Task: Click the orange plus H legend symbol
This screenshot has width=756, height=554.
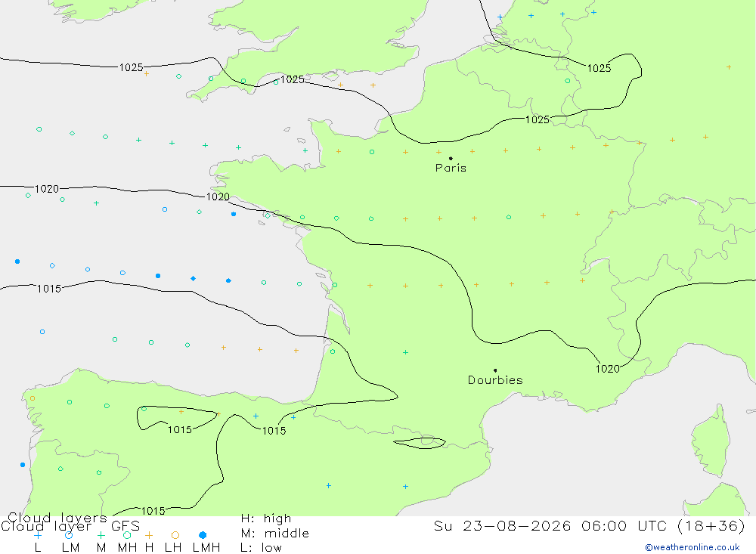Action: point(149,535)
